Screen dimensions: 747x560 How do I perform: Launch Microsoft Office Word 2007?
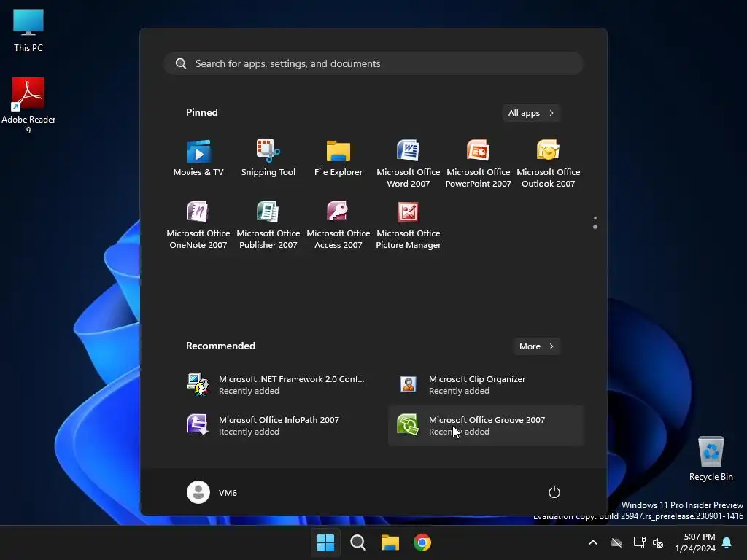point(409,163)
